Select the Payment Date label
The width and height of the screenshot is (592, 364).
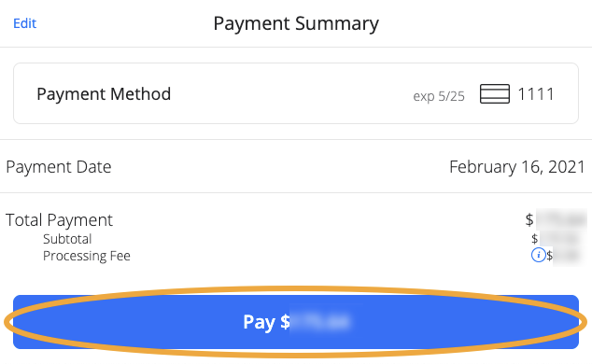(x=59, y=167)
